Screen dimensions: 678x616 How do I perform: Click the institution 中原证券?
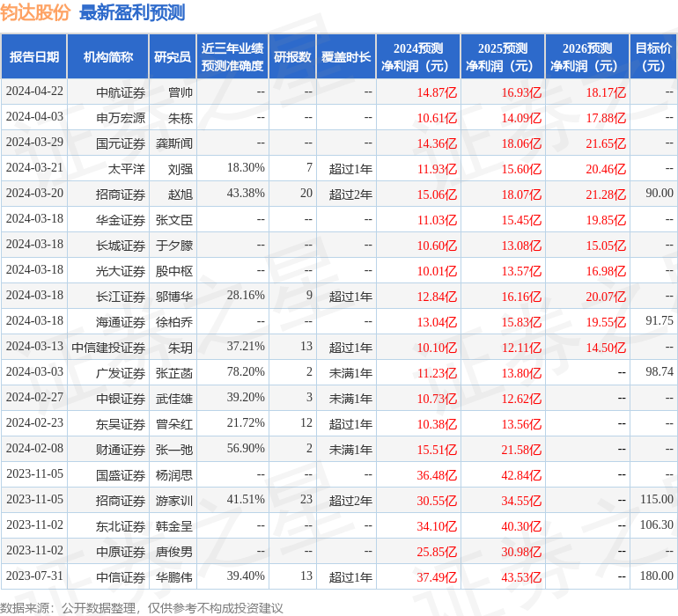(x=121, y=552)
